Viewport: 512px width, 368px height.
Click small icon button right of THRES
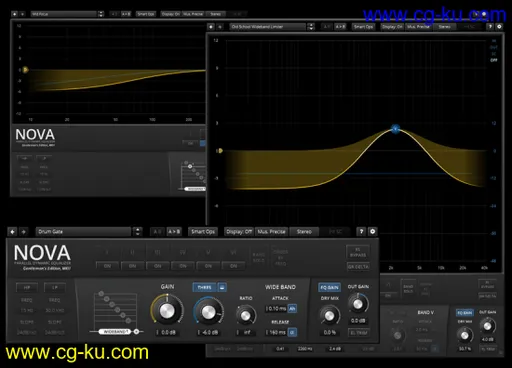pos(222,287)
